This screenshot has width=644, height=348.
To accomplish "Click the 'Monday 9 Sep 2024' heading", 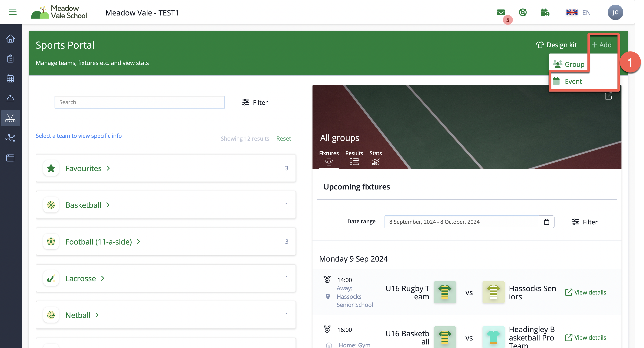I will pos(353,259).
